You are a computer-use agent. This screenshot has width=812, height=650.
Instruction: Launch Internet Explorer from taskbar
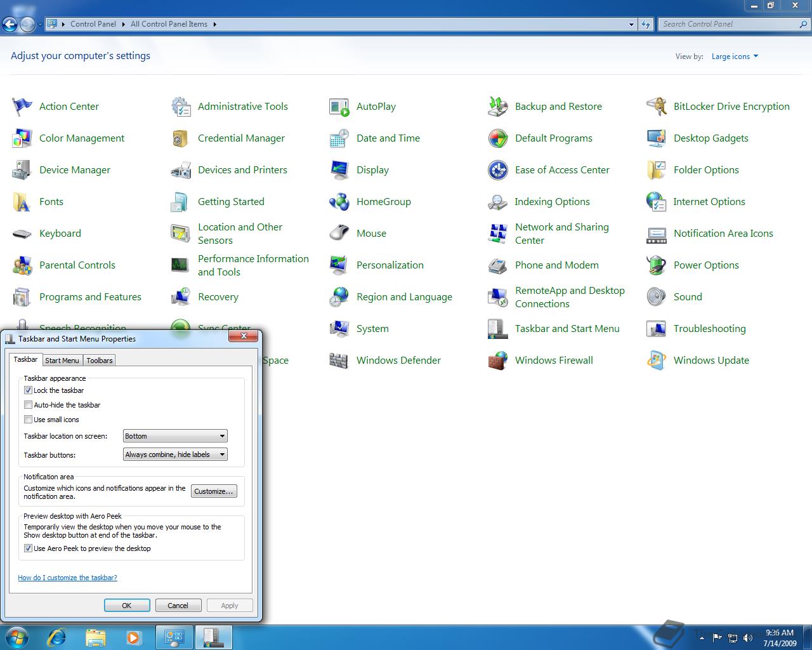point(58,637)
